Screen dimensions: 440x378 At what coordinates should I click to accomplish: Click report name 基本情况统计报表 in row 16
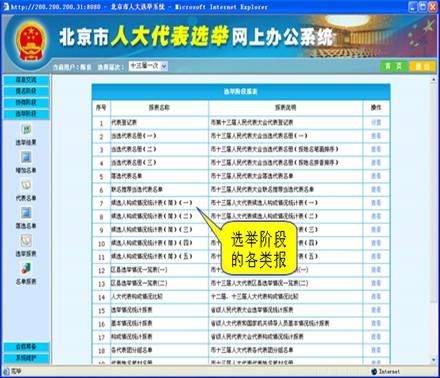coord(132,323)
